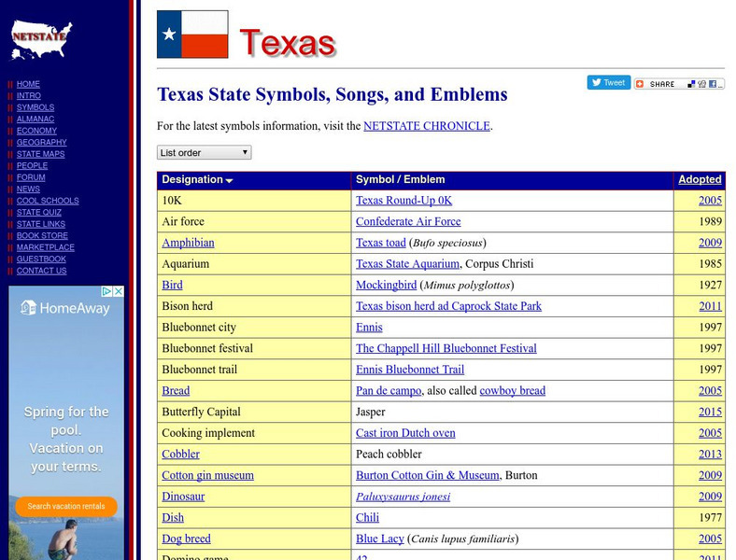Click the HomeAway ad logo
The image size is (736, 560).
coord(65,308)
